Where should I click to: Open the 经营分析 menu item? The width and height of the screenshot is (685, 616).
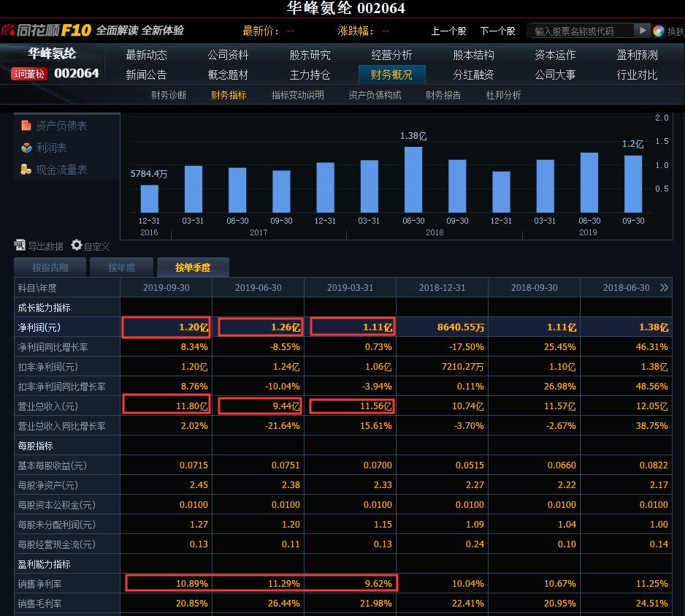[391, 55]
